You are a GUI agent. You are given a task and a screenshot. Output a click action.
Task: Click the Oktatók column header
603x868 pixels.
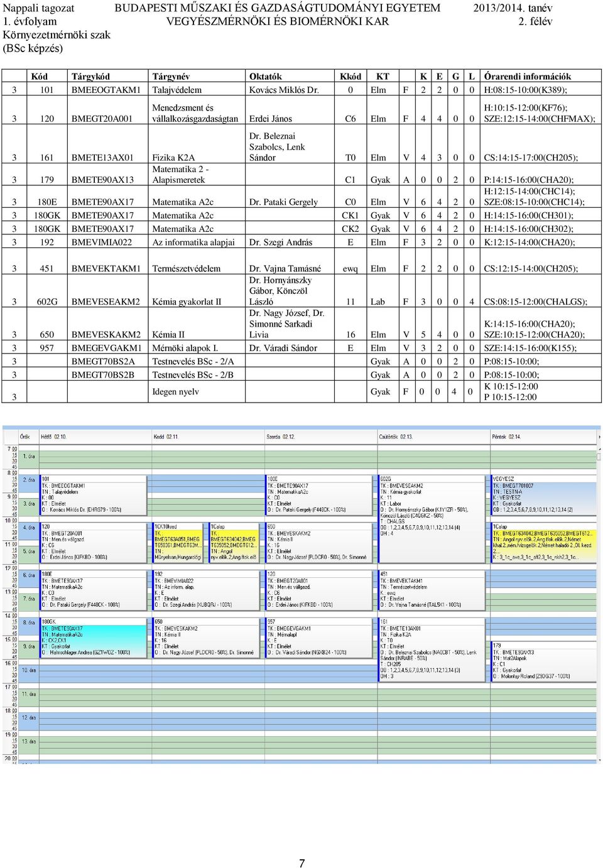click(266, 77)
